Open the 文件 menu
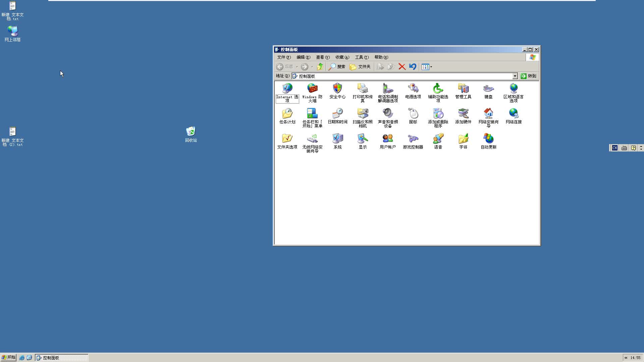 pos(284,57)
